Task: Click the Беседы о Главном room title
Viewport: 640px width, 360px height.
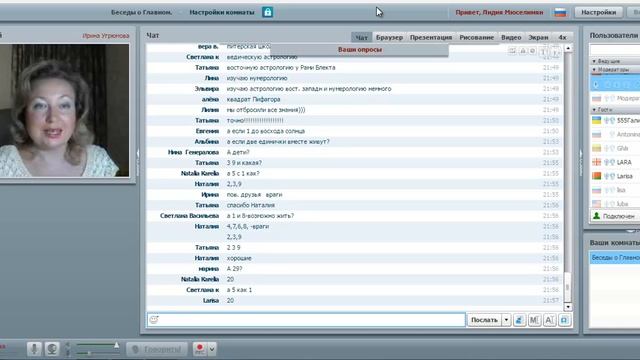Action: click(x=141, y=12)
